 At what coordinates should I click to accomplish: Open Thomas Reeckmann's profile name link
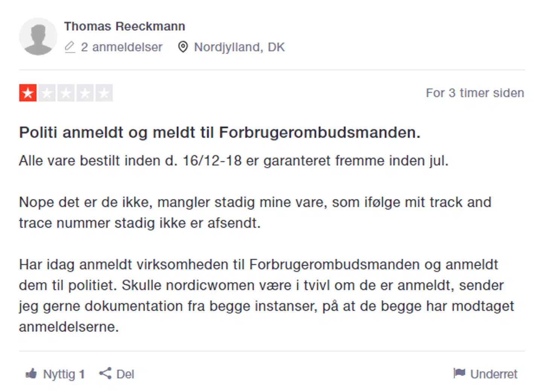click(x=125, y=26)
